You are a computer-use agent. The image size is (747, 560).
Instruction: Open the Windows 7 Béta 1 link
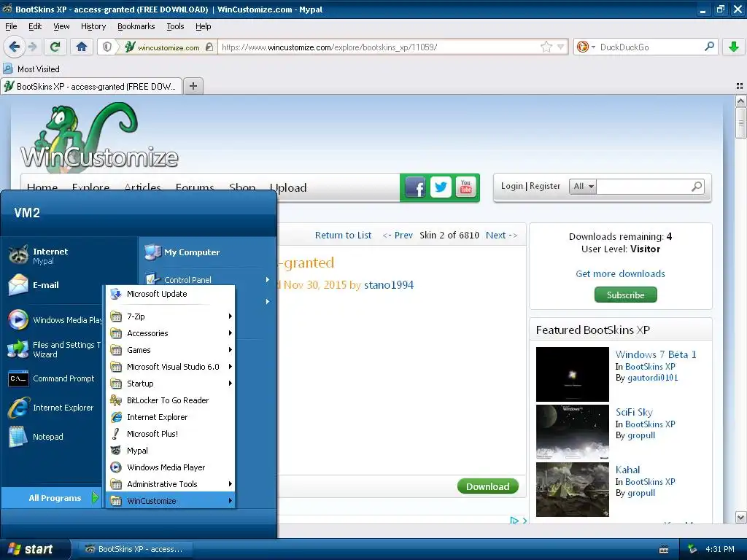pyautogui.click(x=656, y=354)
